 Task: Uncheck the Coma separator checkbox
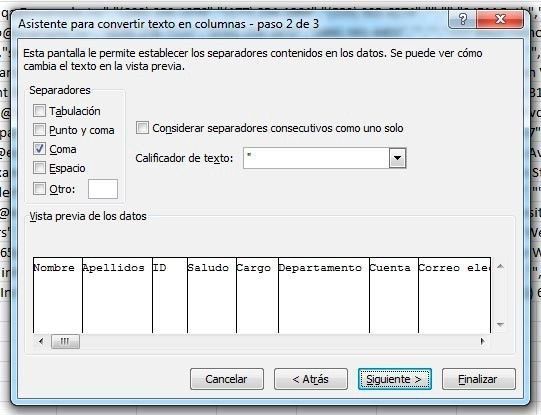tap(39, 149)
